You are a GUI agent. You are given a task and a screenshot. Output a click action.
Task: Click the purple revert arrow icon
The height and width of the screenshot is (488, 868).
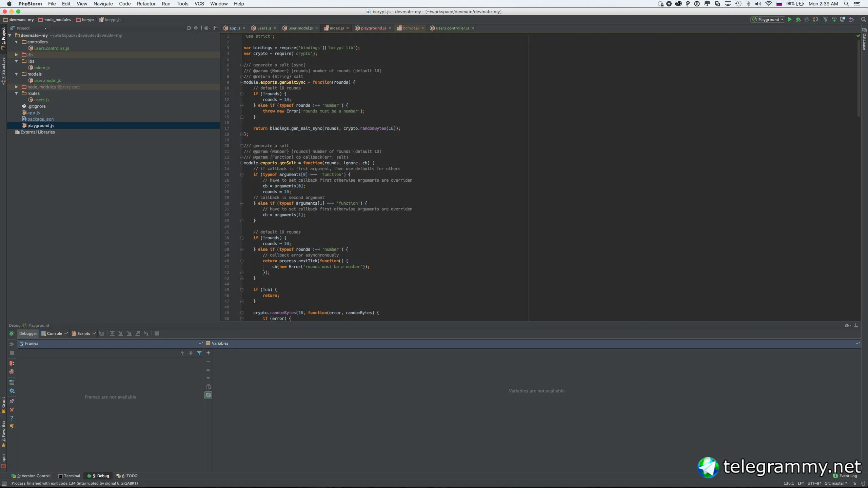[851, 20]
